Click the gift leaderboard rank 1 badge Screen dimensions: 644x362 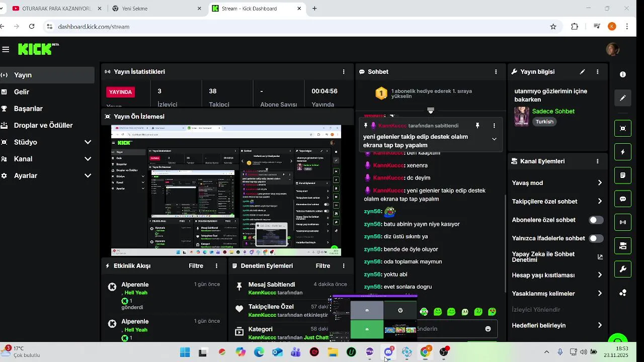[381, 93]
